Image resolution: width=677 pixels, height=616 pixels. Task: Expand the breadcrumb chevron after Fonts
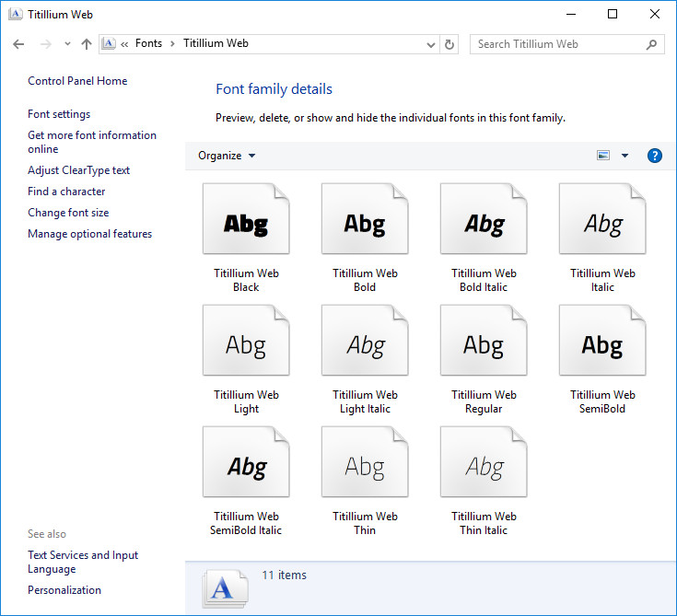point(173,43)
